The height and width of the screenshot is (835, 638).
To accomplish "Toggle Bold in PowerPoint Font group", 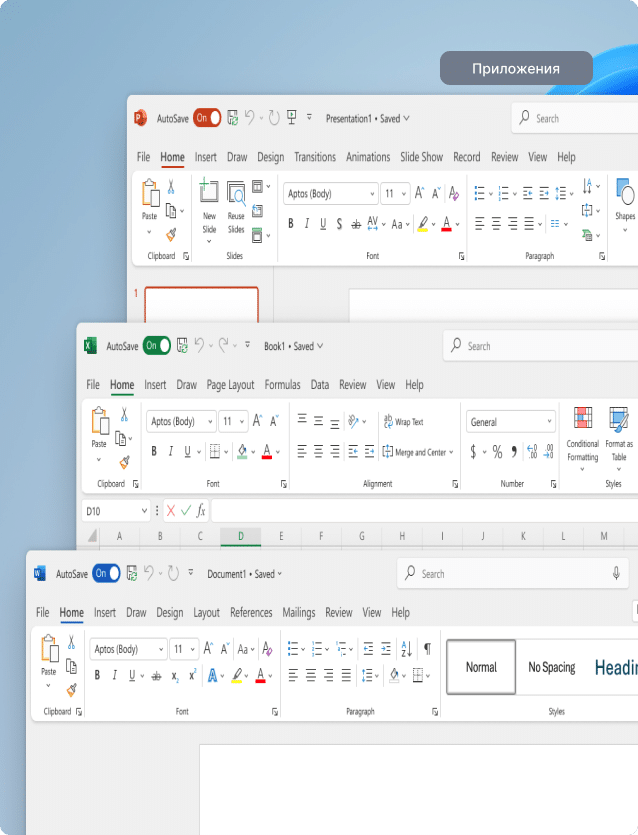I will coord(291,224).
